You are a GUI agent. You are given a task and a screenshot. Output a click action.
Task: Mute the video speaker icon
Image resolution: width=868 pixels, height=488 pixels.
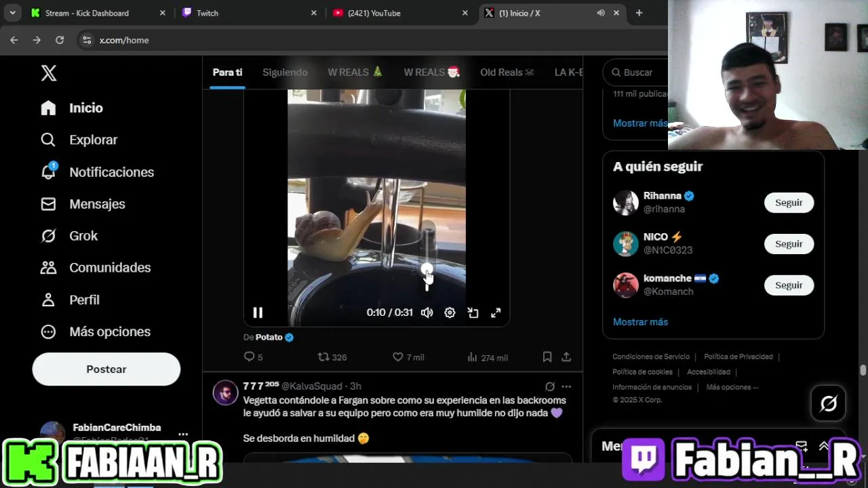click(x=427, y=312)
